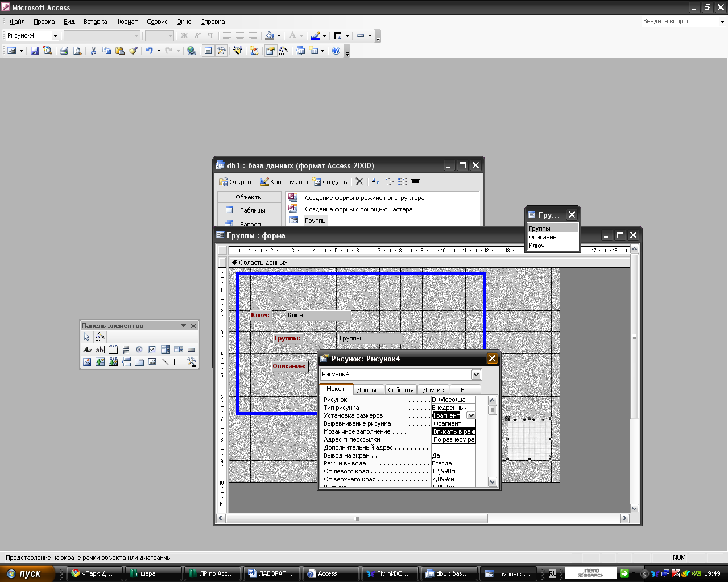Choose the Rectangle drawing tool
This screenshot has width=728, height=582.
click(179, 362)
